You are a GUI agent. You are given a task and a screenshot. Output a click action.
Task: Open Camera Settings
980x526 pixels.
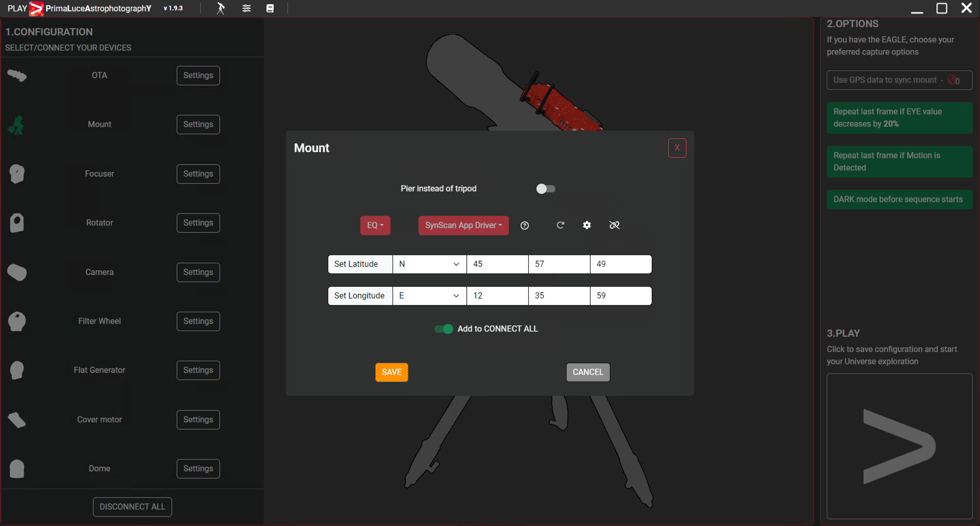tap(198, 272)
